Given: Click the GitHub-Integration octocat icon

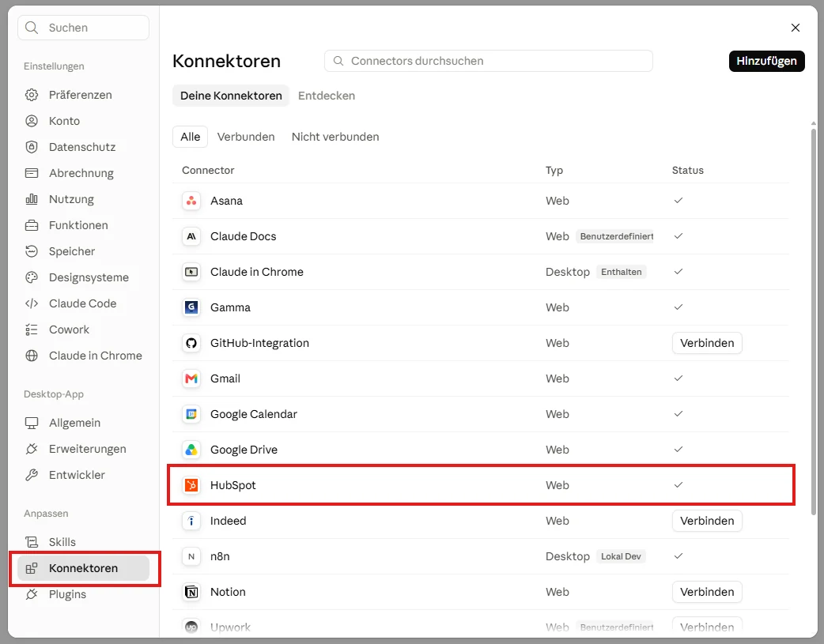Looking at the screenshot, I should click(x=191, y=343).
